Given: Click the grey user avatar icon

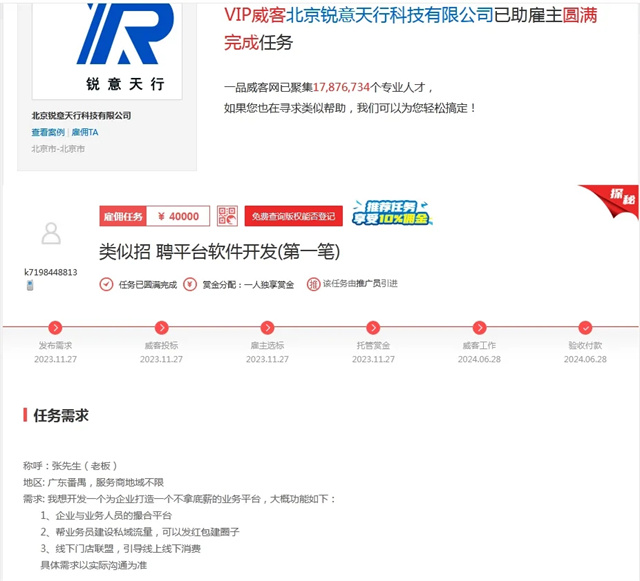Looking at the screenshot, I should (x=51, y=234).
